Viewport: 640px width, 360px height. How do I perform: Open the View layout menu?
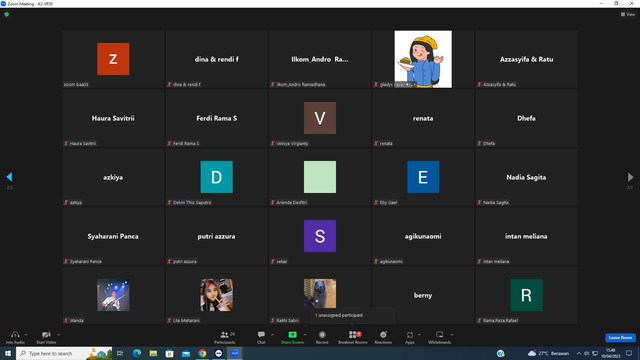(628, 14)
